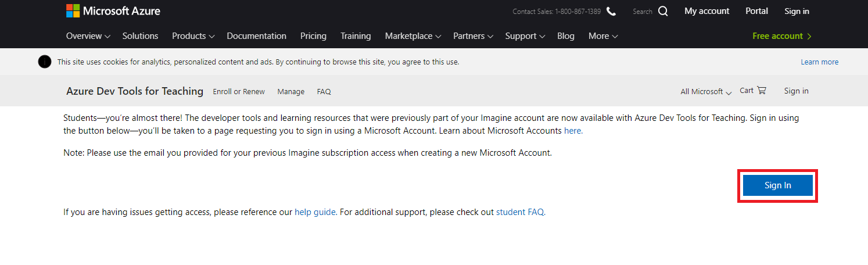Click Learn more in cookie banner
The width and height of the screenshot is (868, 265).
coord(819,62)
